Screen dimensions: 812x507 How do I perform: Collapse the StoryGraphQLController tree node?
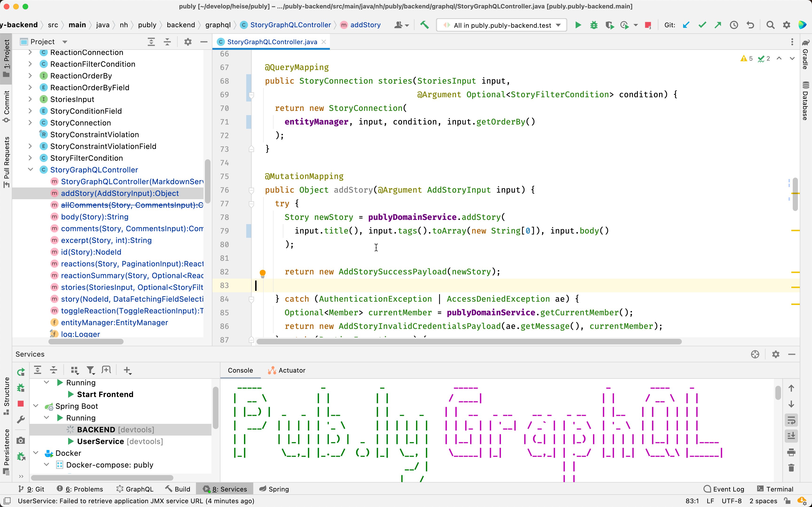click(x=30, y=170)
